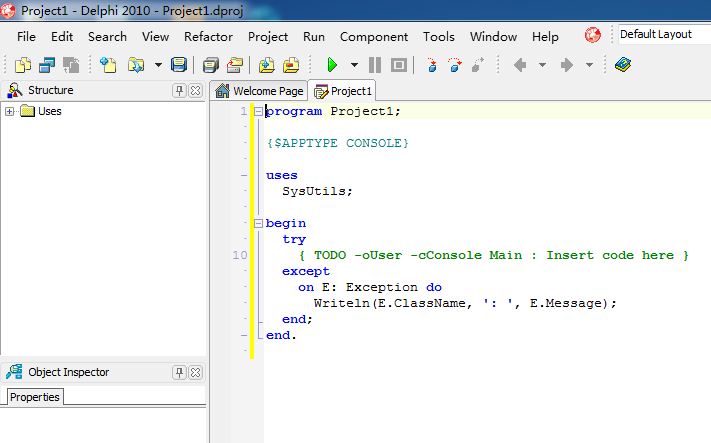The image size is (711, 443).
Task: Pin the Structure panel
Action: click(x=180, y=91)
